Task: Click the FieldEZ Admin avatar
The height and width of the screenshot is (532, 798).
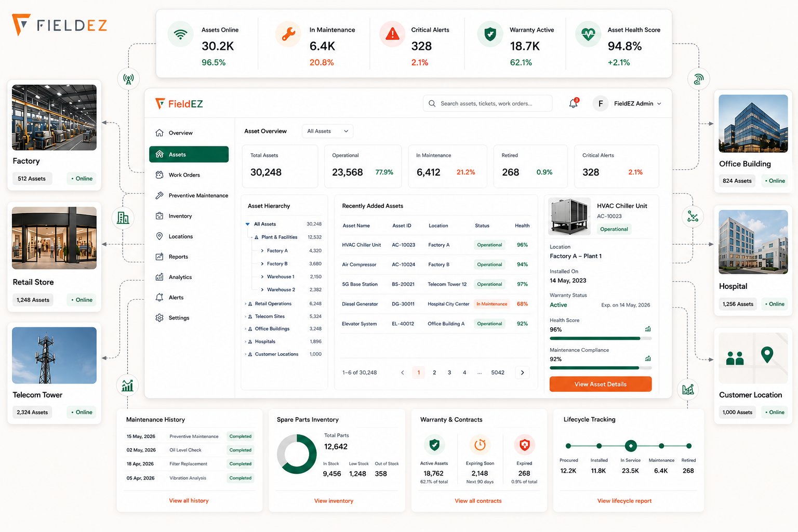Action: pyautogui.click(x=601, y=103)
